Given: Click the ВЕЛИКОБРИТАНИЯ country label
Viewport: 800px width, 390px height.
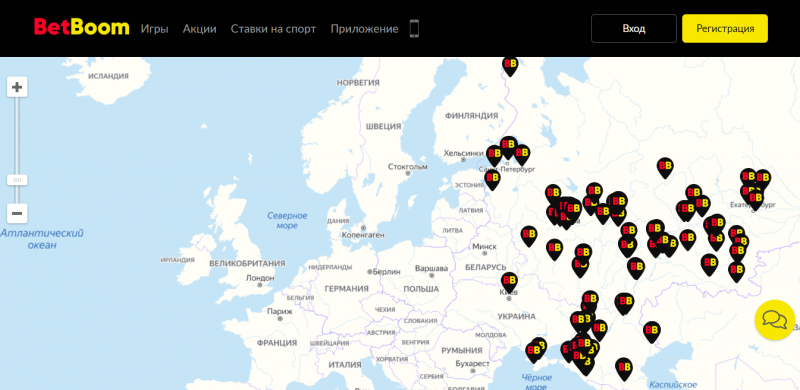Looking at the screenshot, I should pyautogui.click(x=247, y=264).
